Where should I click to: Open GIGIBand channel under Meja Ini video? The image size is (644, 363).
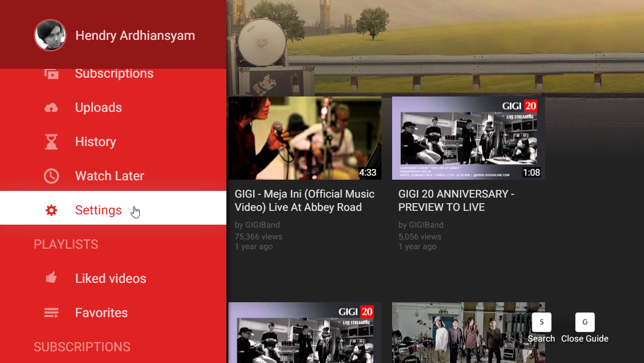261,225
